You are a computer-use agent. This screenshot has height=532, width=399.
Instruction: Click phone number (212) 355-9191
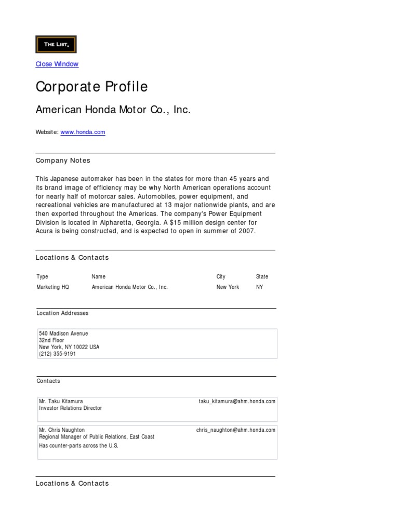point(57,354)
